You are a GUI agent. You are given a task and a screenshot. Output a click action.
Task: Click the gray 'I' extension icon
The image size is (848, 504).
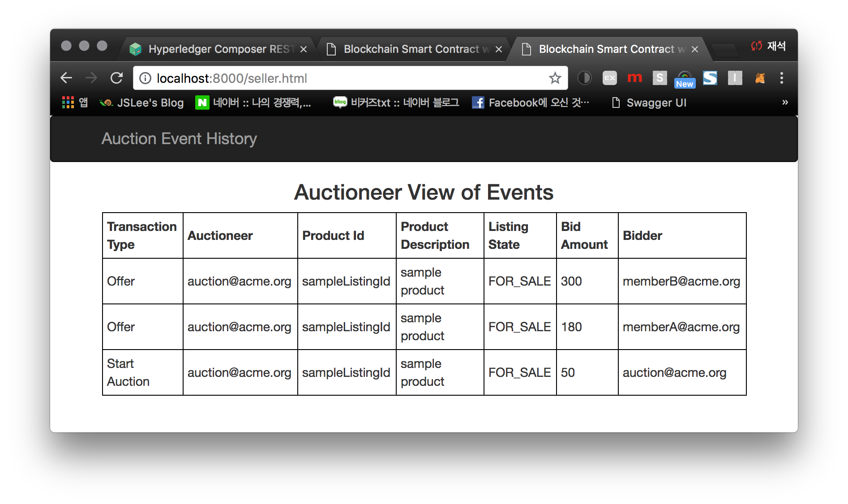point(735,78)
